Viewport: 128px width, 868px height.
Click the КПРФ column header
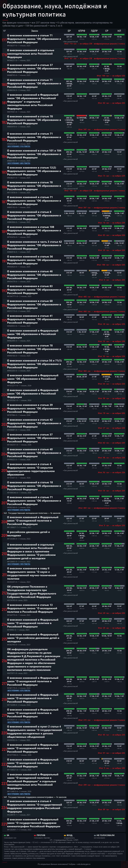[81, 31]
